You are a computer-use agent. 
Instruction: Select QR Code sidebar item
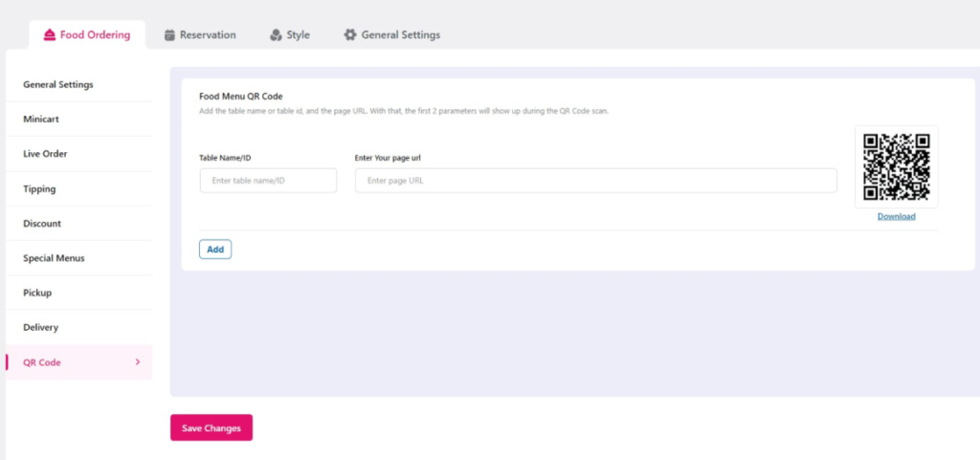(x=78, y=362)
